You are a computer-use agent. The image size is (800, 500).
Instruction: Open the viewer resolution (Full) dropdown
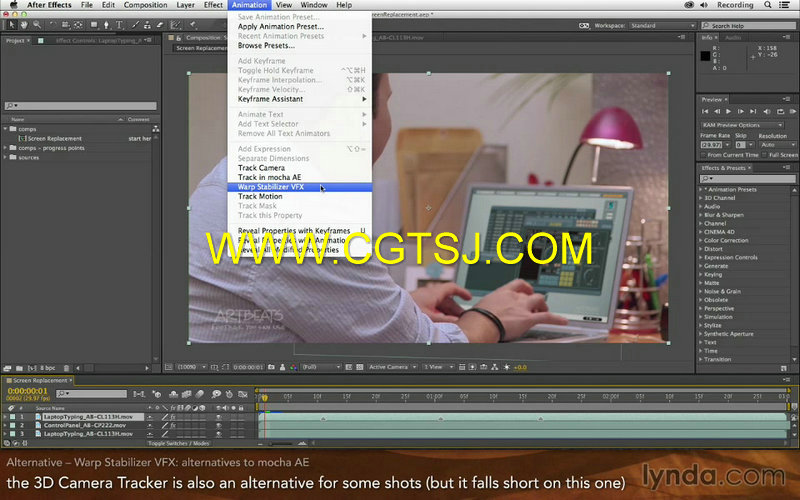[x=320, y=367]
